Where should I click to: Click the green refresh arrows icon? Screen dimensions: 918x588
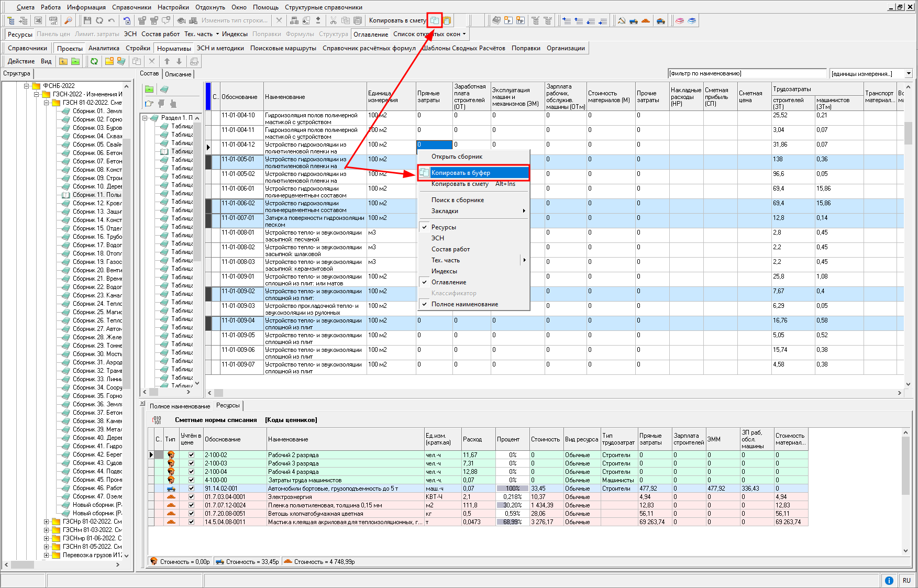click(x=94, y=61)
